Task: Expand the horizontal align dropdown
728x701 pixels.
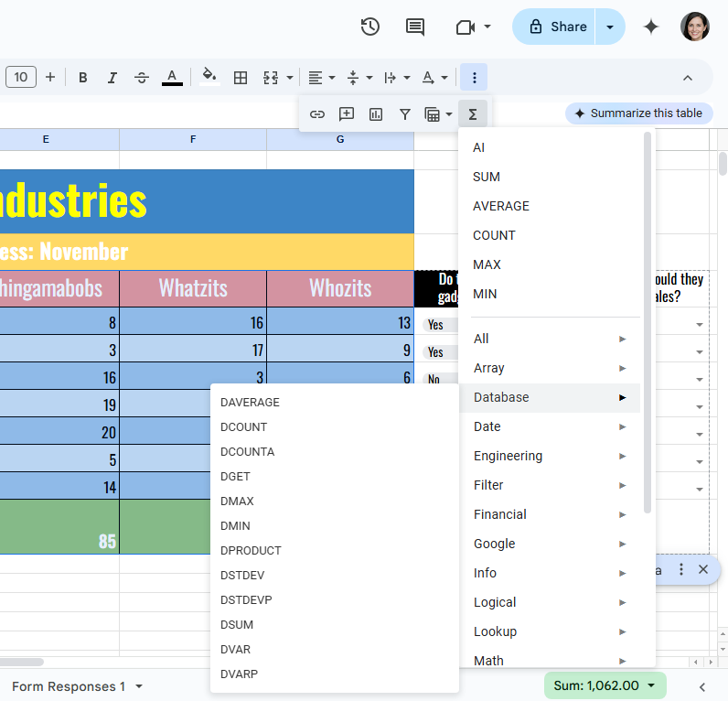Action: pyautogui.click(x=321, y=78)
